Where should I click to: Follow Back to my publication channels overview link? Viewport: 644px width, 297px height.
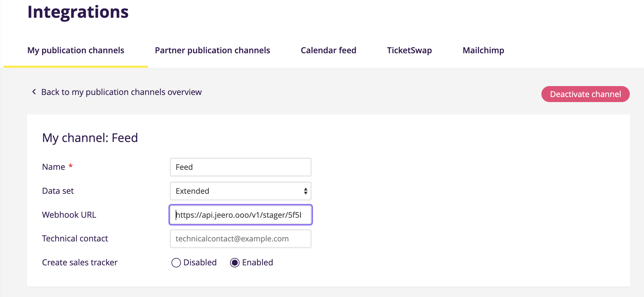click(x=121, y=92)
